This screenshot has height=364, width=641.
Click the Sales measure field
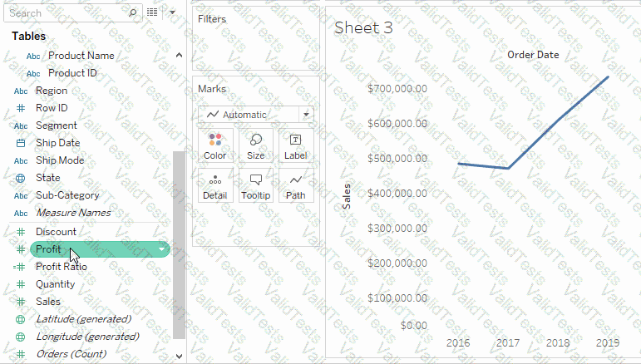[47, 302]
